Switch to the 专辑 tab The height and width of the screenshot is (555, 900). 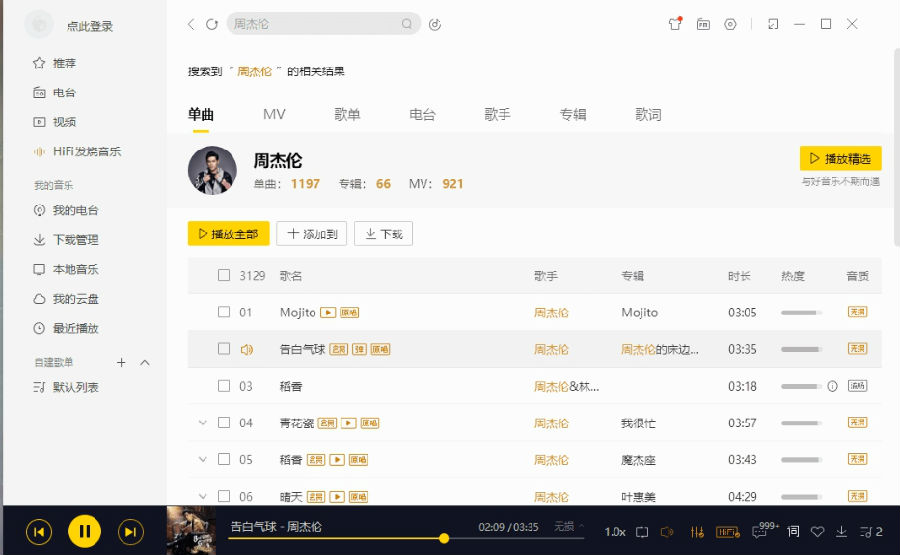pyautogui.click(x=572, y=115)
